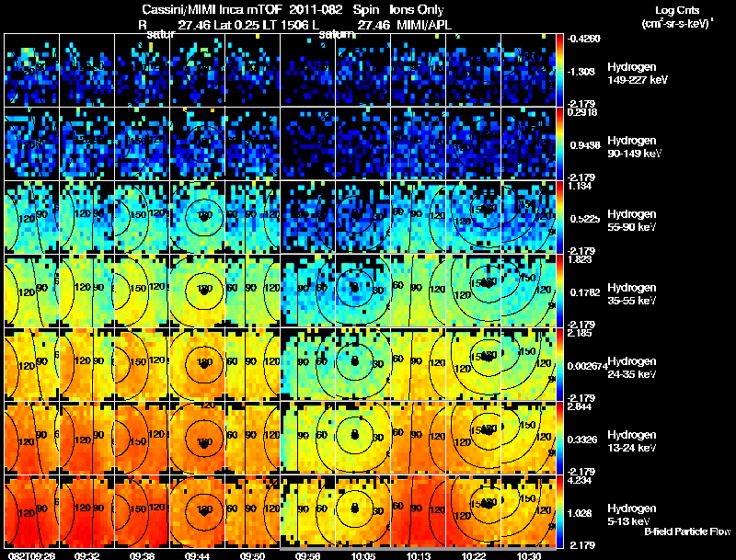Click the 'Hydrogen 149-227 keV' row label
736x560 pixels.
tap(638, 74)
